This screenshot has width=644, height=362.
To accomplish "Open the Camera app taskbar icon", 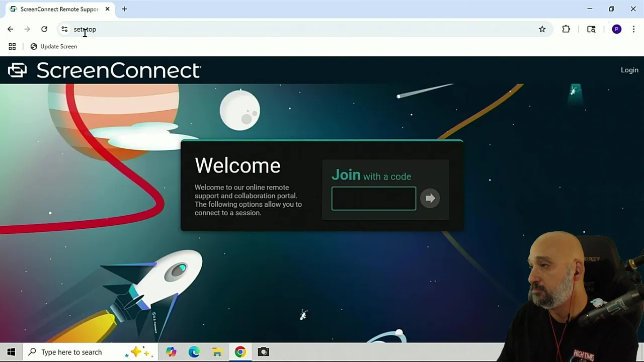I will [263, 352].
